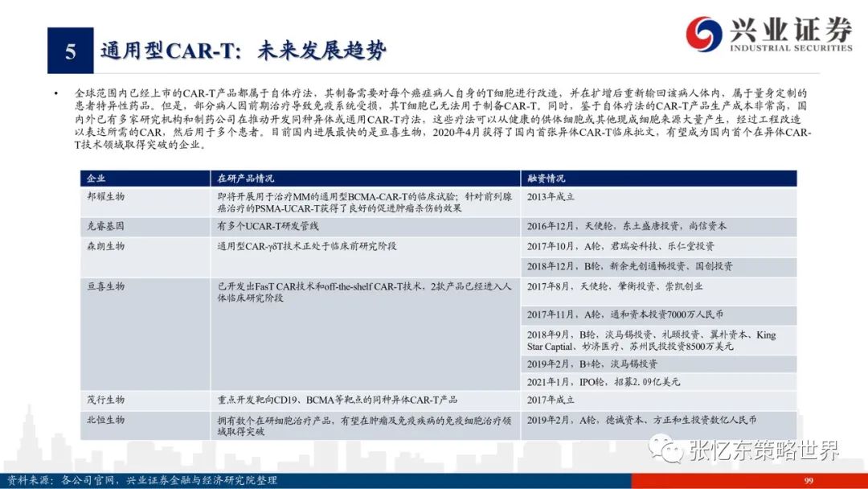Click the page number 99
The image size is (868, 489).
809,481
